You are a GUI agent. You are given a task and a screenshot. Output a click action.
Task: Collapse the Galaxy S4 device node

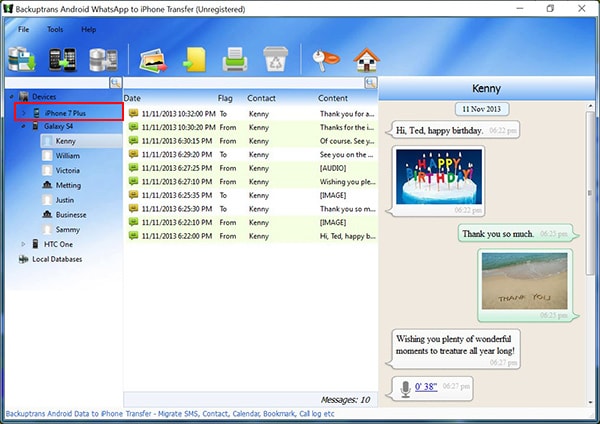click(x=23, y=126)
